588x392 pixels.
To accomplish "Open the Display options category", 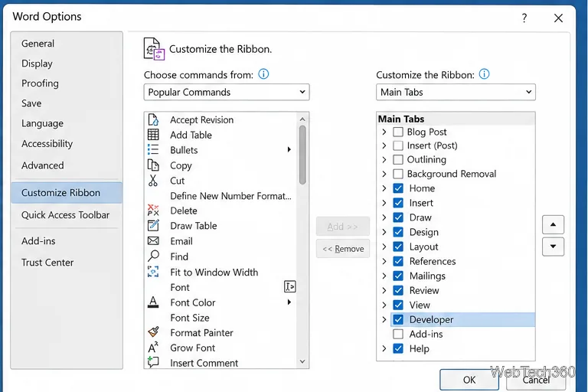I will (37, 64).
